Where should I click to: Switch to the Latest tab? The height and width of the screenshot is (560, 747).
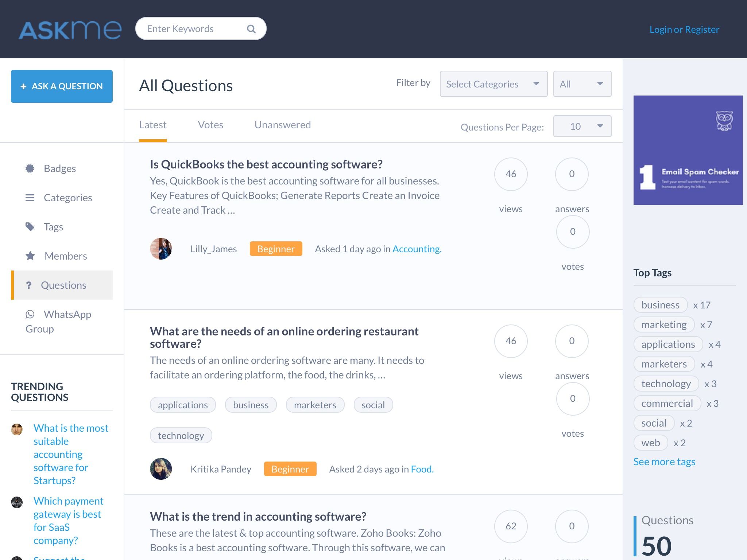[153, 125]
